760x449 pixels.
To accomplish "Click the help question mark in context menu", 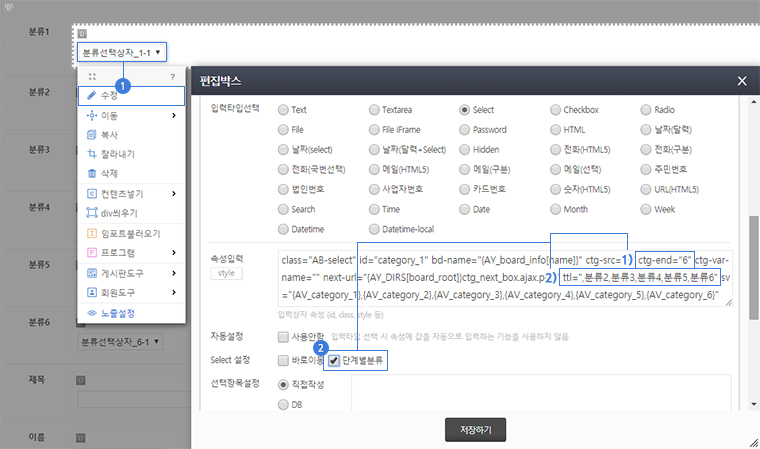I will 172,76.
